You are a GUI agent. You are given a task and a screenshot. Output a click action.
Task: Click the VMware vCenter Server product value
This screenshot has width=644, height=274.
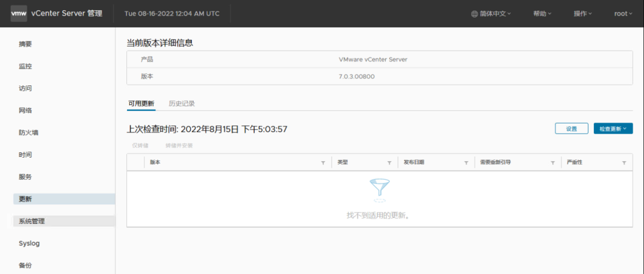(x=373, y=59)
